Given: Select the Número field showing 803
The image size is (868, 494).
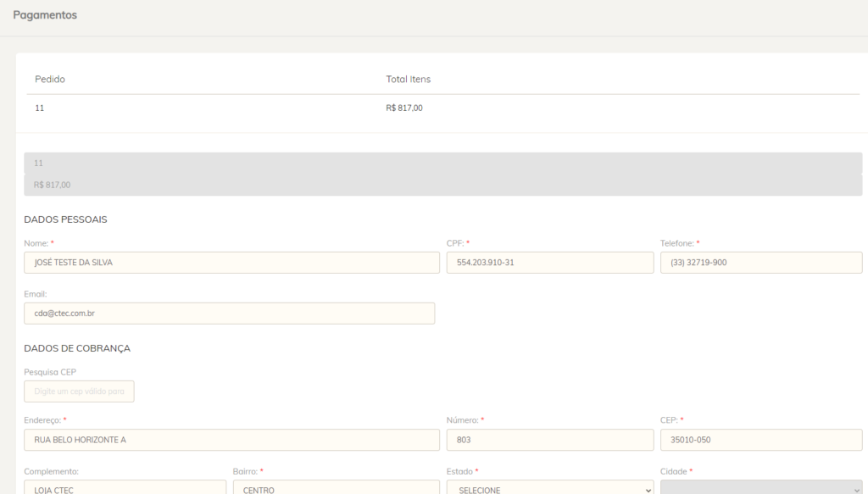Looking at the screenshot, I should [549, 440].
